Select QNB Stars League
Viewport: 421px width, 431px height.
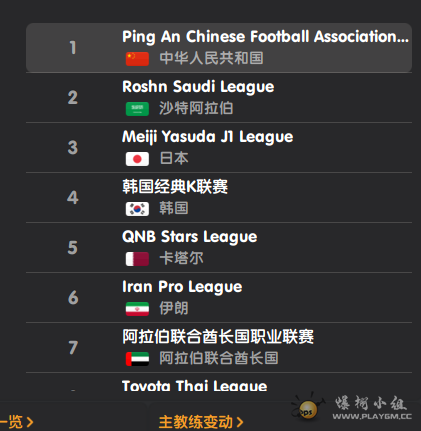219,248
